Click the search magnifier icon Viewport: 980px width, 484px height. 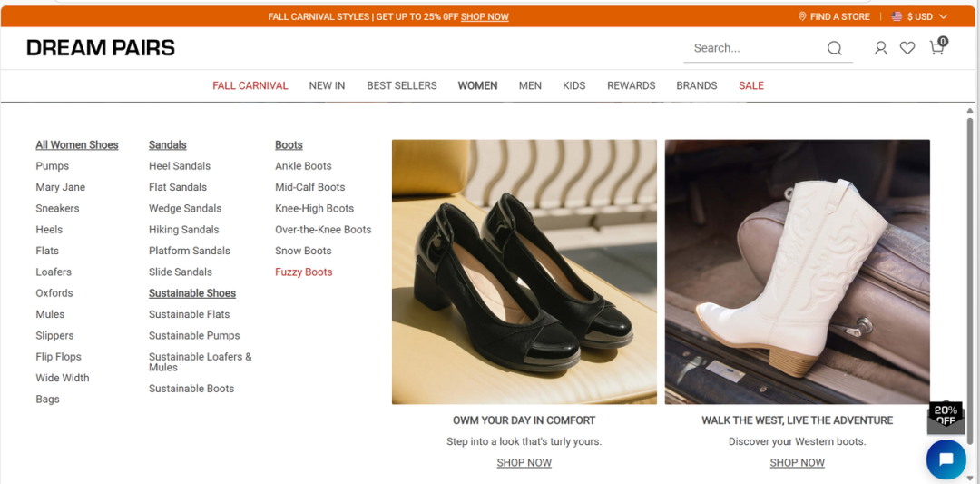click(834, 49)
